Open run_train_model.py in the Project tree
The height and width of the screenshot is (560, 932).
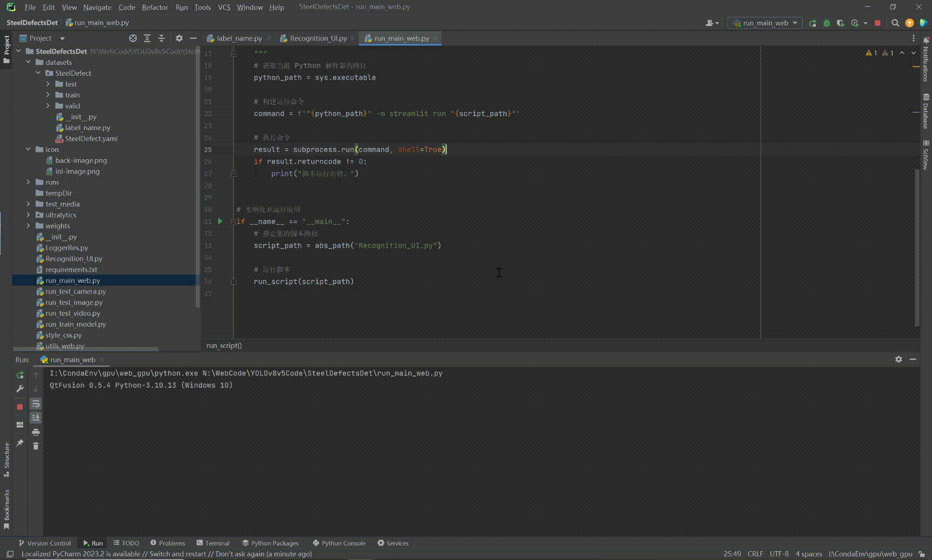click(x=75, y=324)
